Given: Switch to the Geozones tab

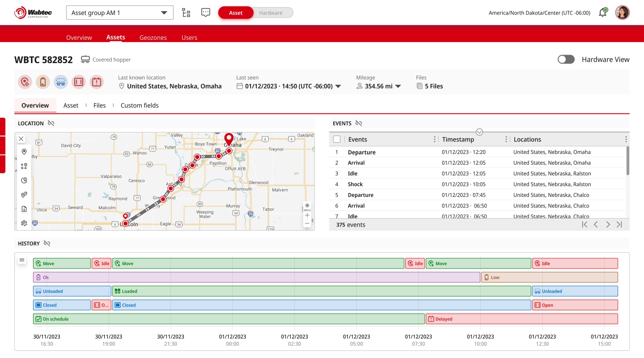Looking at the screenshot, I should 153,37.
